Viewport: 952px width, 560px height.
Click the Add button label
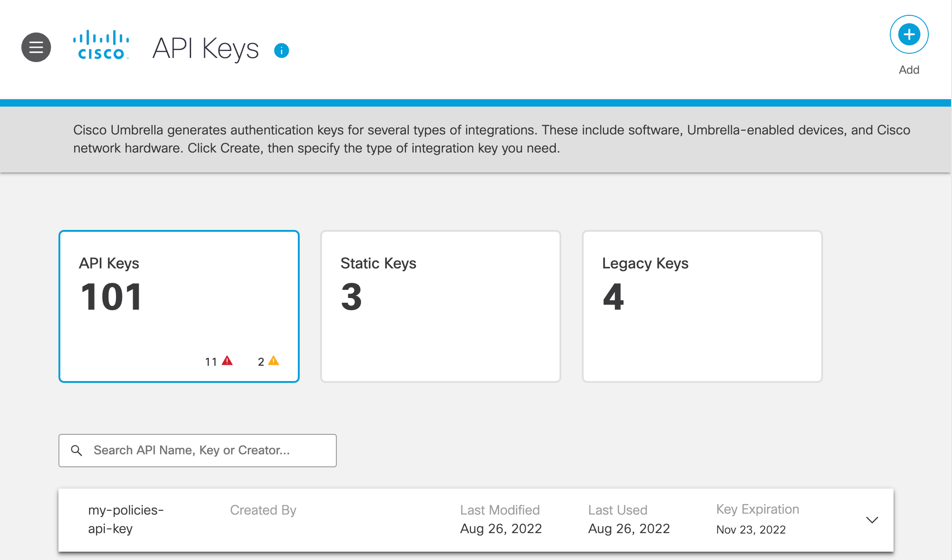[x=908, y=70]
